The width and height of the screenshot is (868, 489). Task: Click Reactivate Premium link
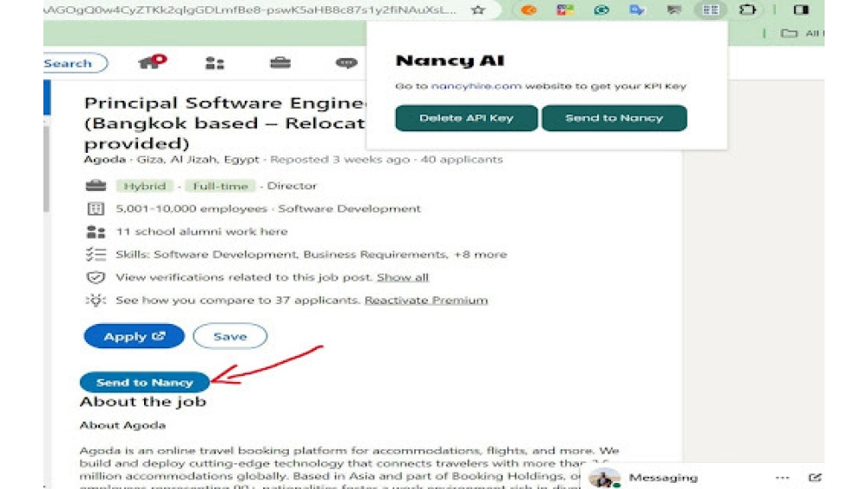point(426,301)
